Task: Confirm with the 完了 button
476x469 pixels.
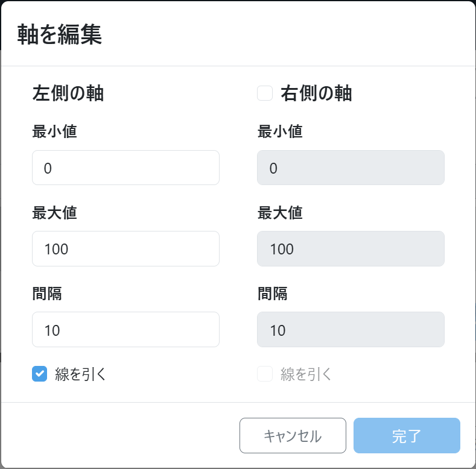Action: pyautogui.click(x=407, y=435)
